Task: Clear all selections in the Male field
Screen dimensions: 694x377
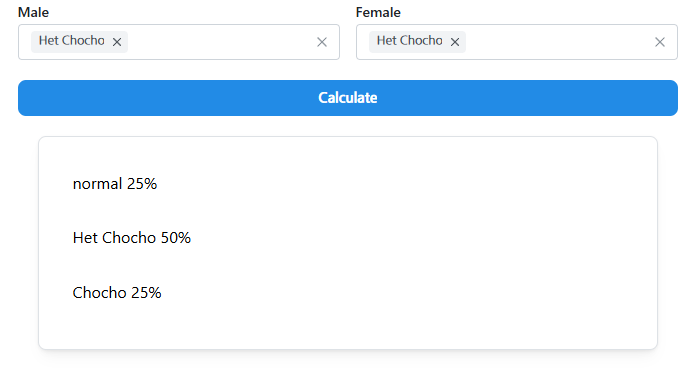Action: 322,42
